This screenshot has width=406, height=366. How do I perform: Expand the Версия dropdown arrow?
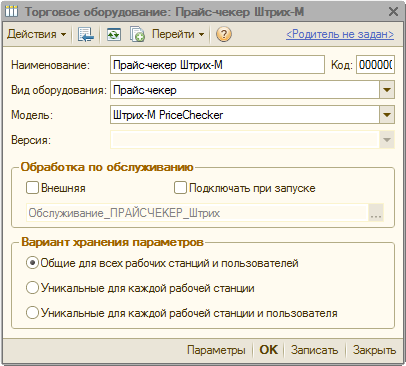[x=387, y=140]
